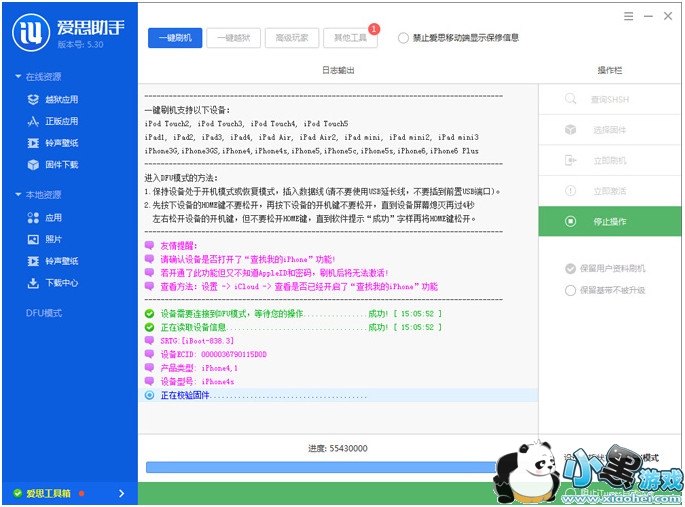Click the 设备型号: iPhone4s log line
685x507 pixels.
[x=197, y=382]
